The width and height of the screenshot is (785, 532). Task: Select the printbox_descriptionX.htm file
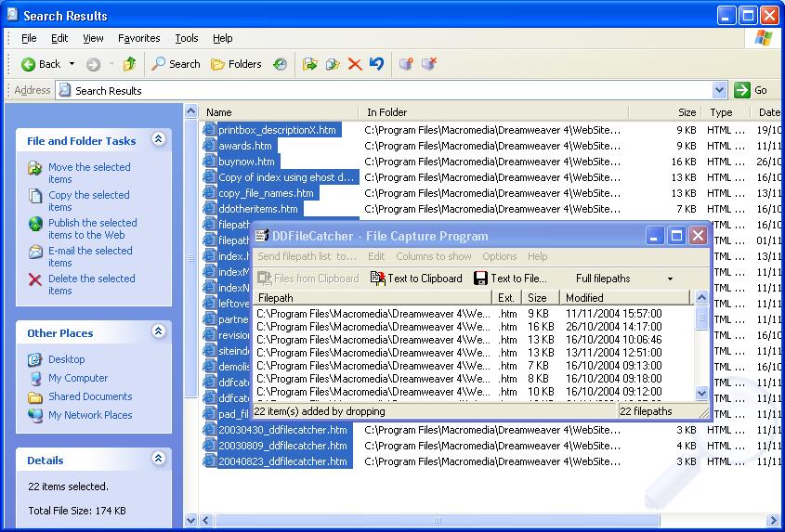(x=277, y=130)
